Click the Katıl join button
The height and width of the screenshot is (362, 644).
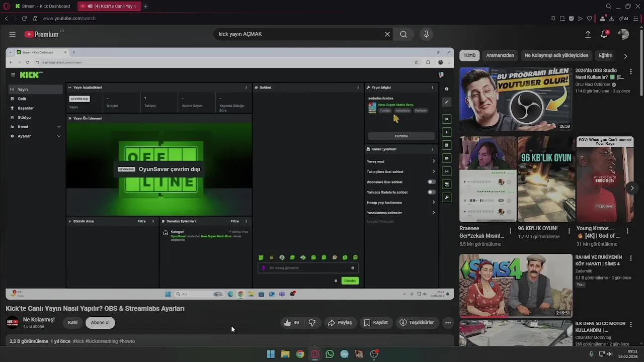pyautogui.click(x=72, y=323)
